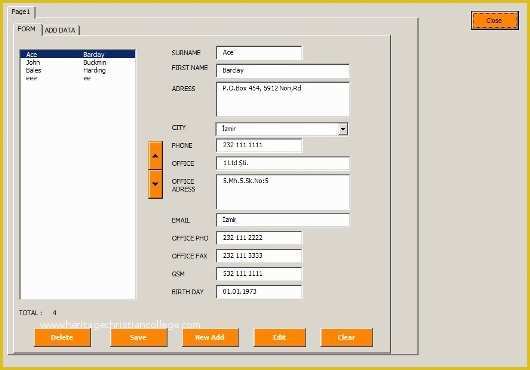This screenshot has height=370, width=530.
Task: Click into the OFFICE field
Action: click(x=283, y=163)
